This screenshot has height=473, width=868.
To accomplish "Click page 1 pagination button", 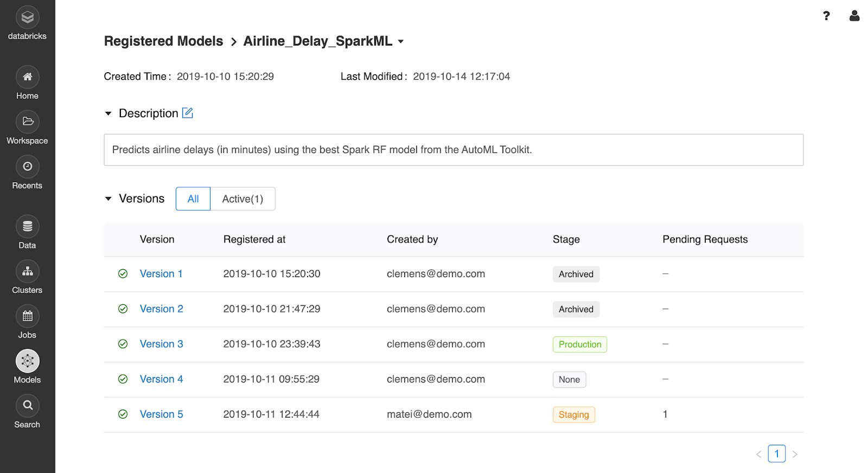I will pyautogui.click(x=776, y=454).
